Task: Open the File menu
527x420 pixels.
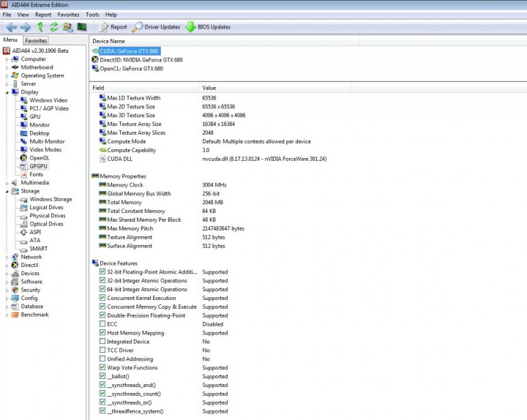Action: click(7, 15)
